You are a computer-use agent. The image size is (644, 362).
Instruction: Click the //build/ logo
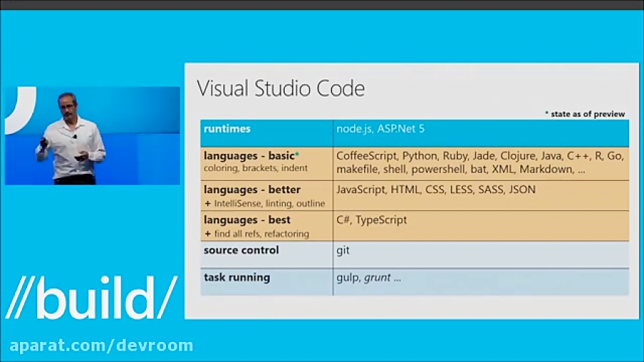point(92,298)
